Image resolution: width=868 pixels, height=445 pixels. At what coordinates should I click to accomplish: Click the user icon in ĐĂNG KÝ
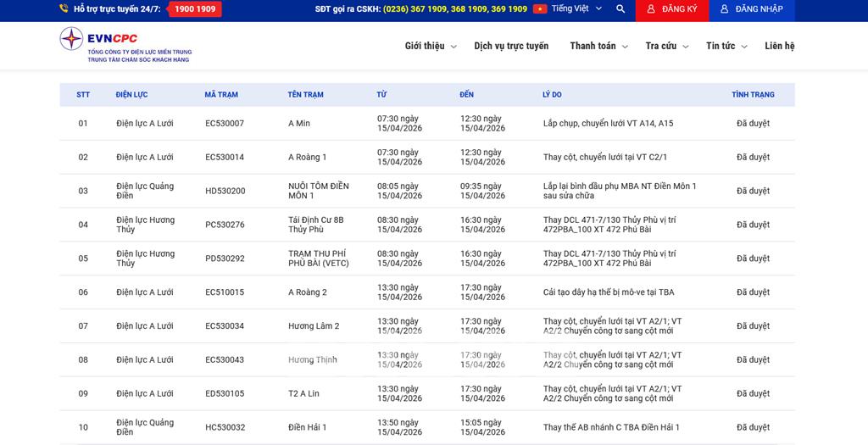click(651, 9)
